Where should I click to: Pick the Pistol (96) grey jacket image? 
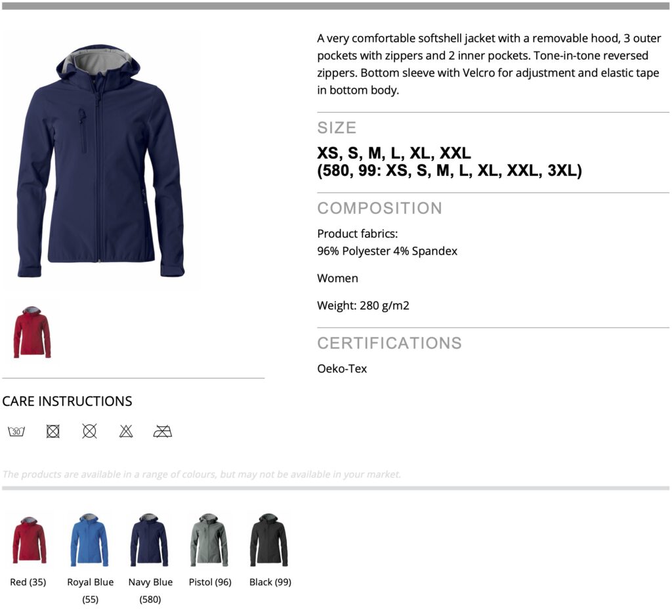coord(209,540)
